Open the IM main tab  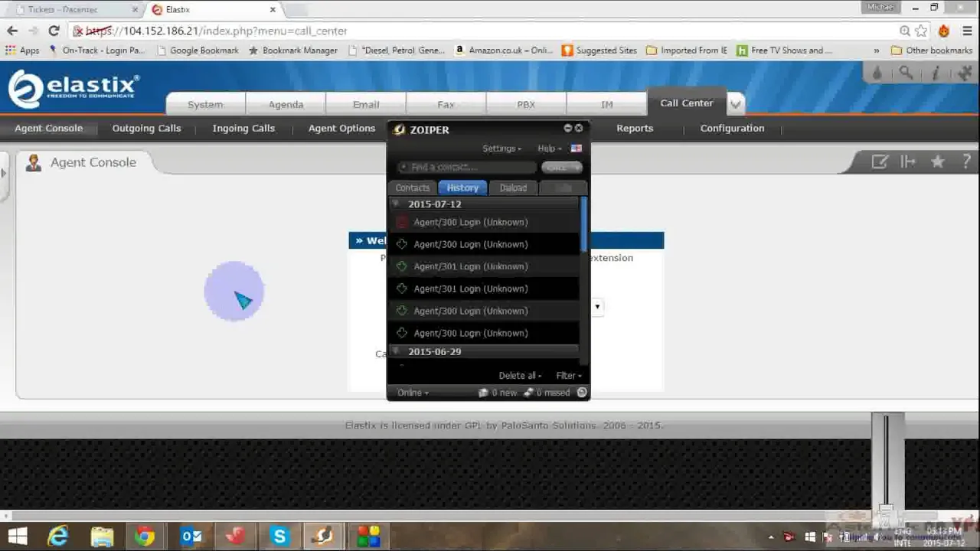pos(607,104)
